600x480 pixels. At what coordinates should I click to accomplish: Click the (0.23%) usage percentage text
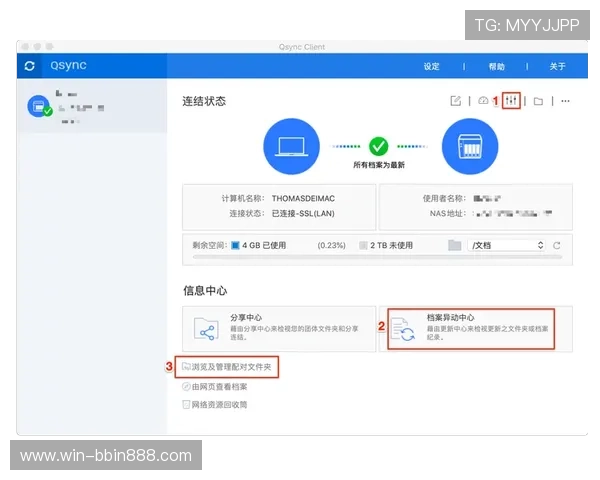(331, 245)
